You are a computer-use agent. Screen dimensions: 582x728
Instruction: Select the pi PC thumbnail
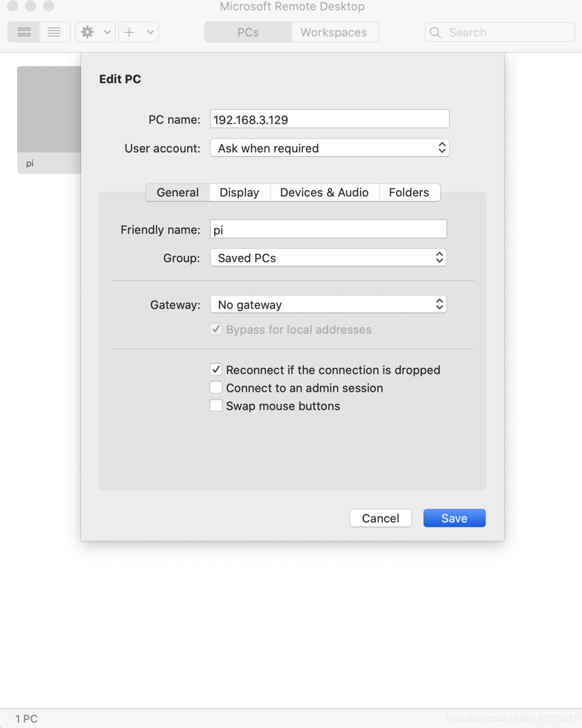coord(49,120)
